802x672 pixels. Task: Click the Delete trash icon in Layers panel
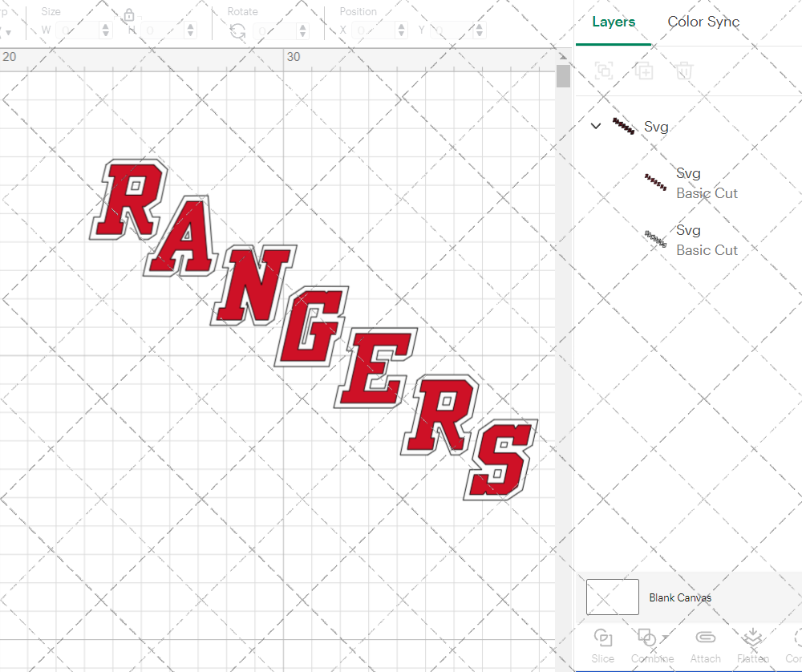point(684,71)
